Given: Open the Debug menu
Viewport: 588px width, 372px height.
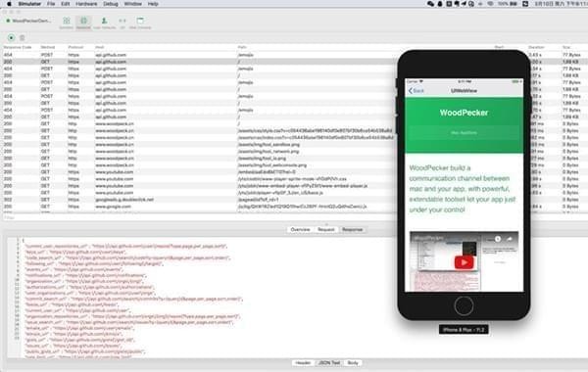Looking at the screenshot, I should tap(111, 4).
